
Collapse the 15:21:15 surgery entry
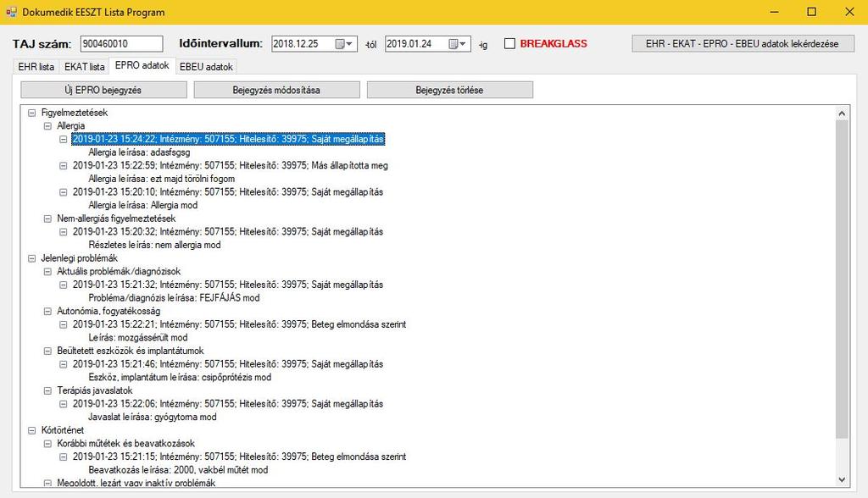pyautogui.click(x=63, y=456)
